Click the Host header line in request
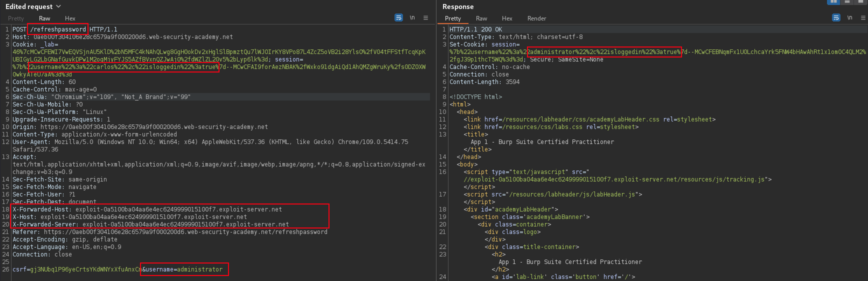 (x=122, y=37)
